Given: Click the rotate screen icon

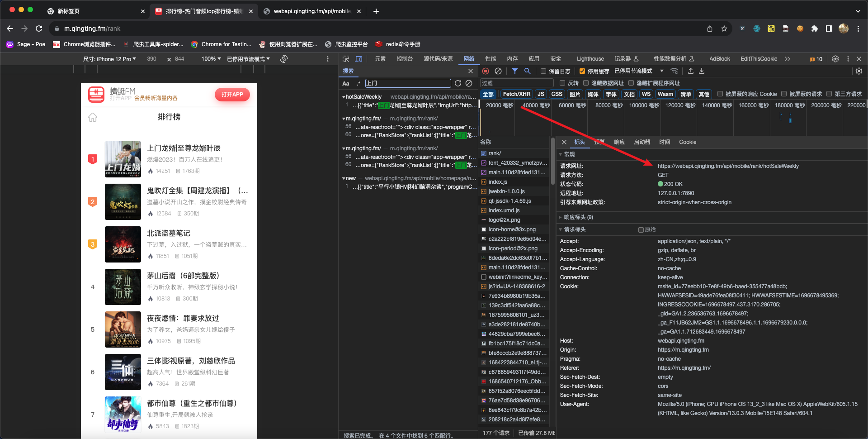Looking at the screenshot, I should (x=284, y=59).
